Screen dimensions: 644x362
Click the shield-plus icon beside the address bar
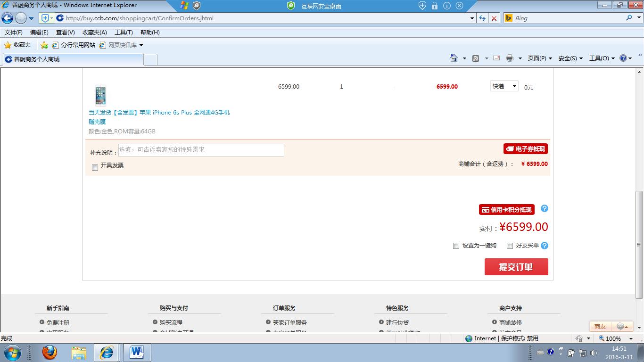[45, 18]
